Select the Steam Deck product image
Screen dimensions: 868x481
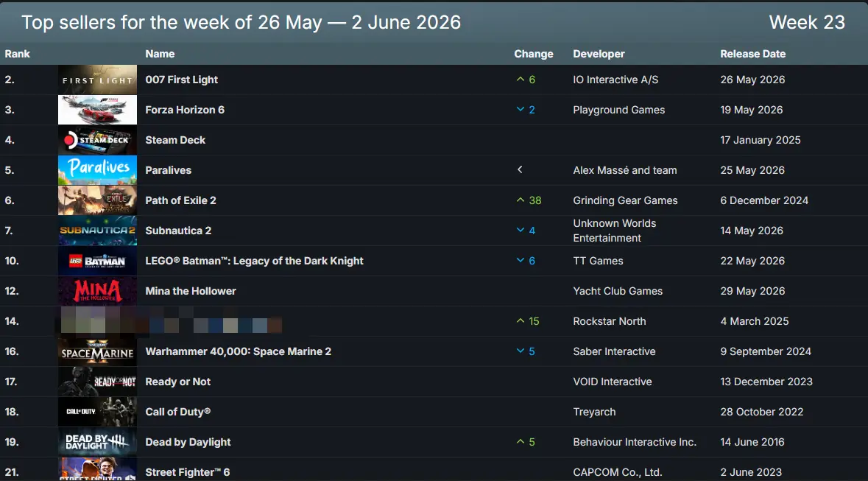(x=97, y=140)
